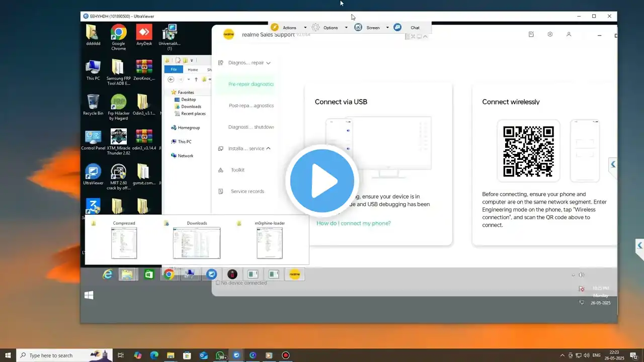Open the gsmxt.com... folder icon

click(x=144, y=175)
